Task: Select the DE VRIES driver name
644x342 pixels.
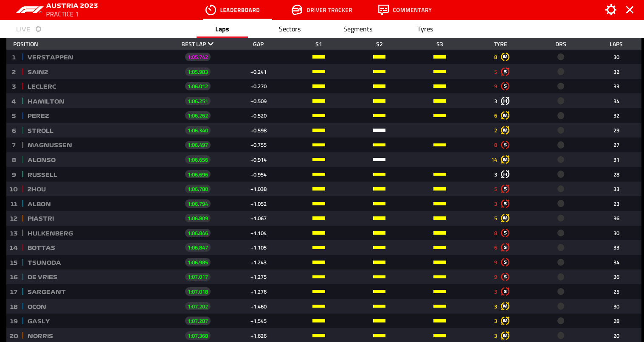Action: pyautogui.click(x=42, y=277)
